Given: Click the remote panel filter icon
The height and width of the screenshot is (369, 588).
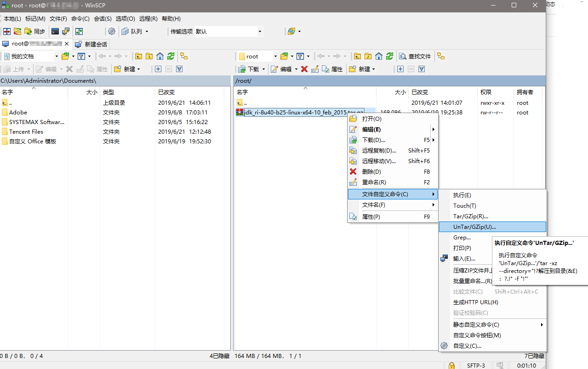Looking at the screenshot, I should coord(300,56).
